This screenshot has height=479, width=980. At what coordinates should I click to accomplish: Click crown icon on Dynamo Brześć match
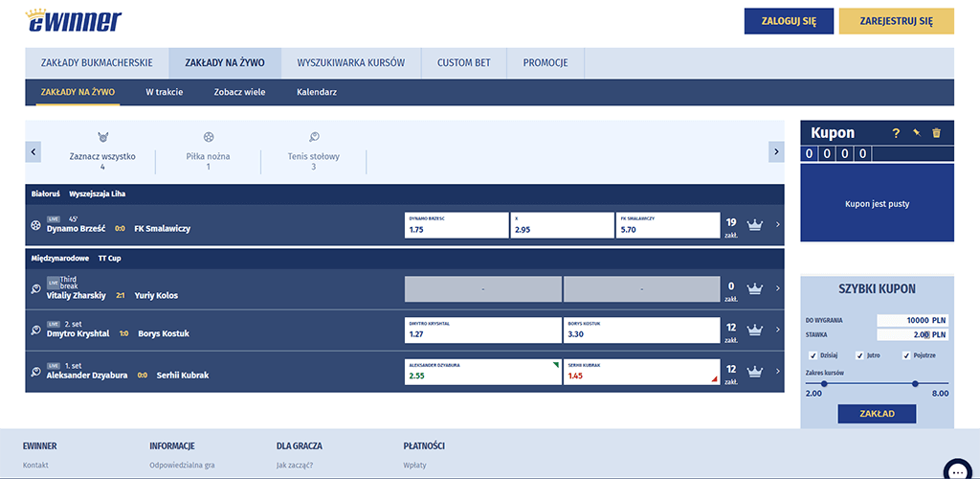pyautogui.click(x=754, y=225)
